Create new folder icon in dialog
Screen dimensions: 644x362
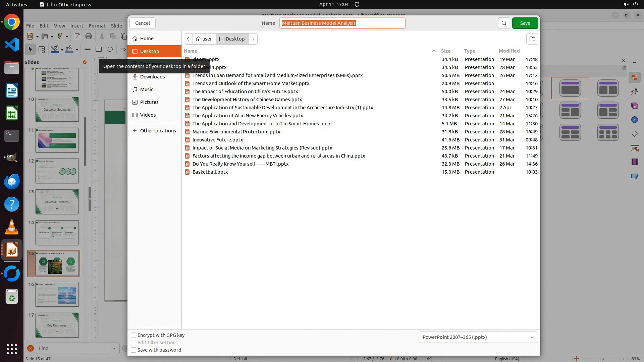(x=532, y=39)
